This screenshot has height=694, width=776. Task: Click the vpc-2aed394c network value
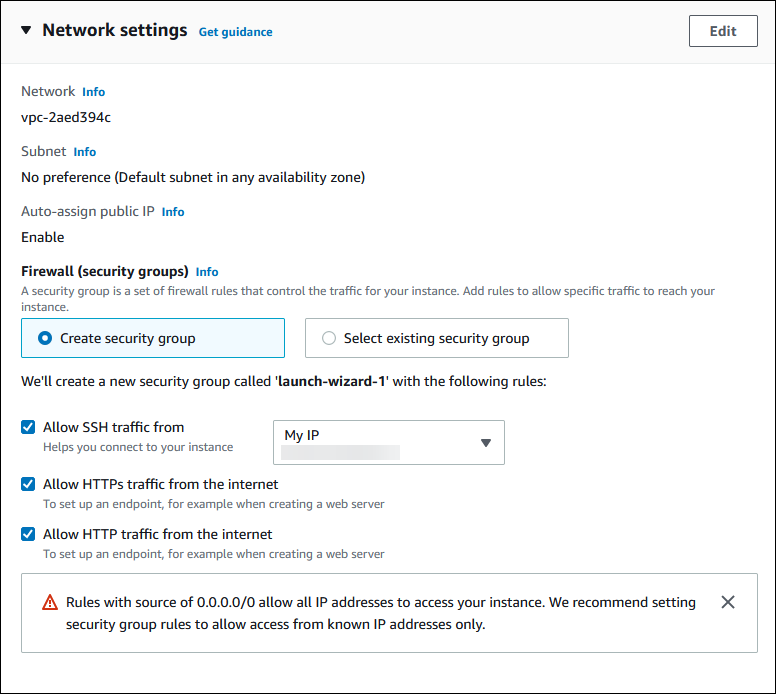(x=66, y=117)
